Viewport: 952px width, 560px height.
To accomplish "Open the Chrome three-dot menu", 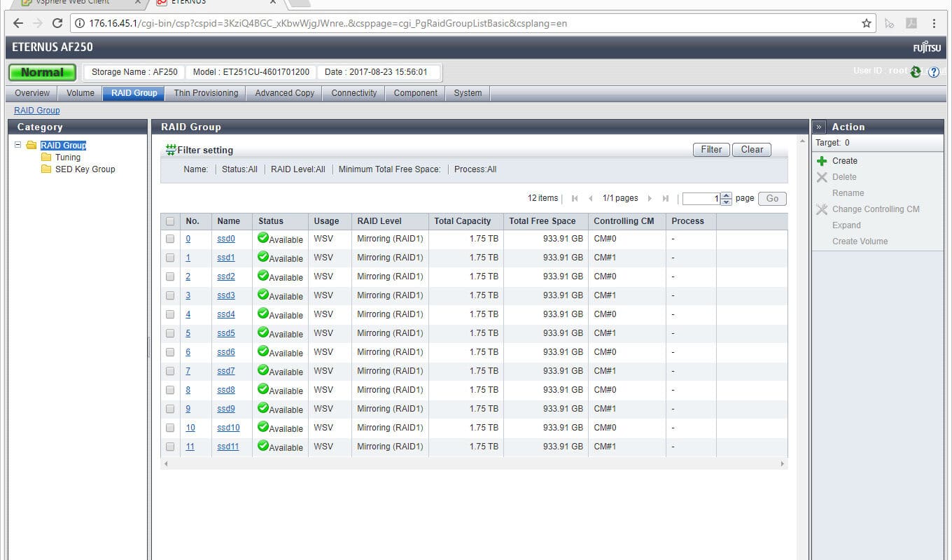I will (x=934, y=23).
